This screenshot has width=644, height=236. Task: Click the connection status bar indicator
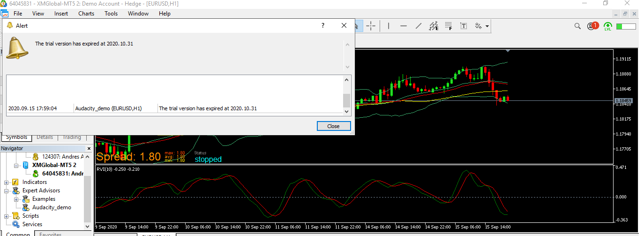point(626,26)
